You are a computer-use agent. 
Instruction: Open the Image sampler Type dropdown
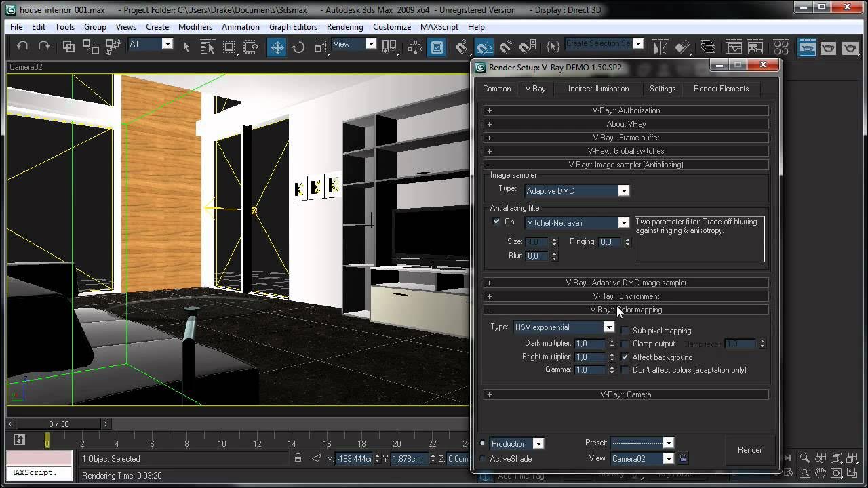577,191
